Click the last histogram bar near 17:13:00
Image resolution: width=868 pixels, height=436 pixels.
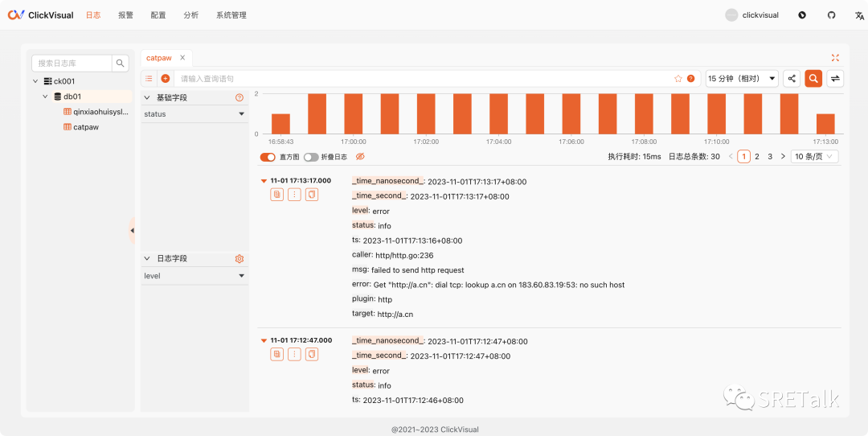[x=825, y=124]
